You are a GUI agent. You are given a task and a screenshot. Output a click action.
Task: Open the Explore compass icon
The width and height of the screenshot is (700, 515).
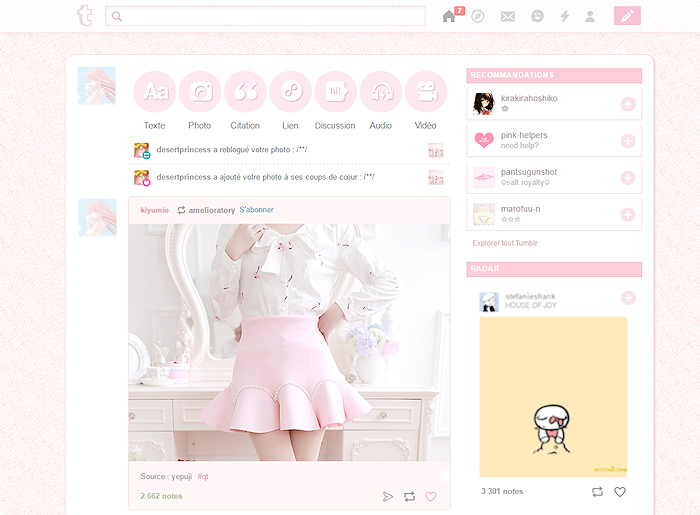pyautogui.click(x=478, y=17)
